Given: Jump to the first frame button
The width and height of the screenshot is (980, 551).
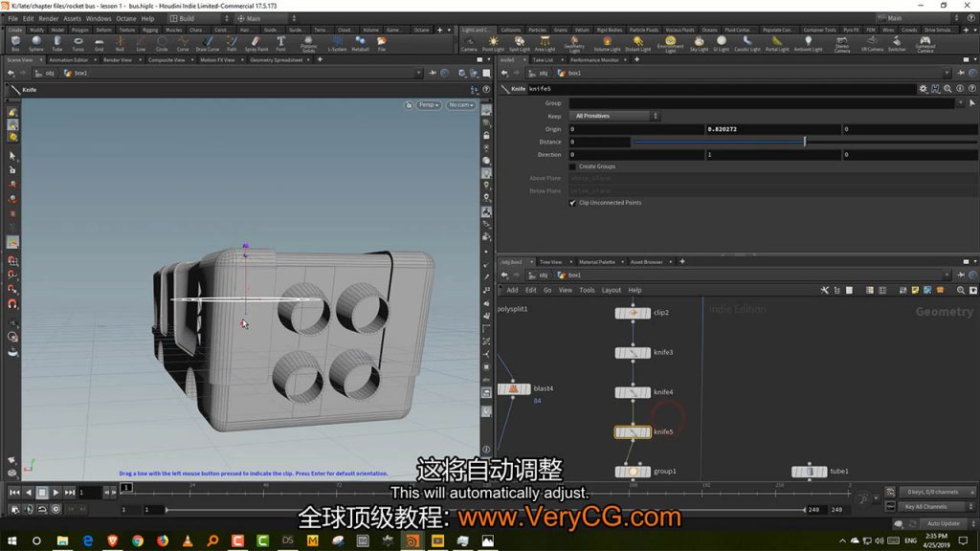Looking at the screenshot, I should pyautogui.click(x=14, y=493).
